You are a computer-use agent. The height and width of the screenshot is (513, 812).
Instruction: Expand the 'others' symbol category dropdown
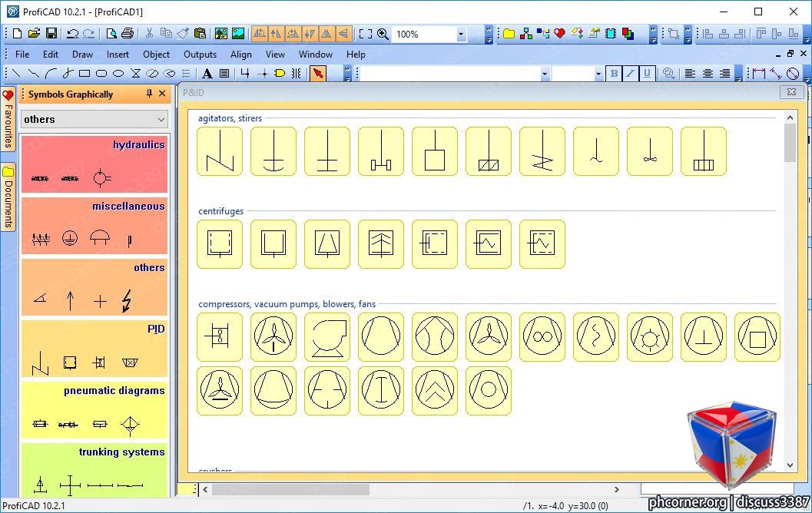point(94,119)
